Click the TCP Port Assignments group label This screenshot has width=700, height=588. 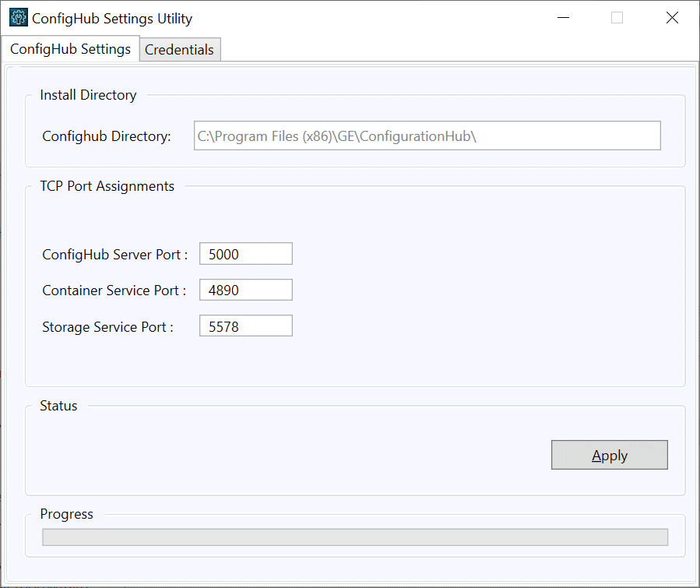point(107,186)
